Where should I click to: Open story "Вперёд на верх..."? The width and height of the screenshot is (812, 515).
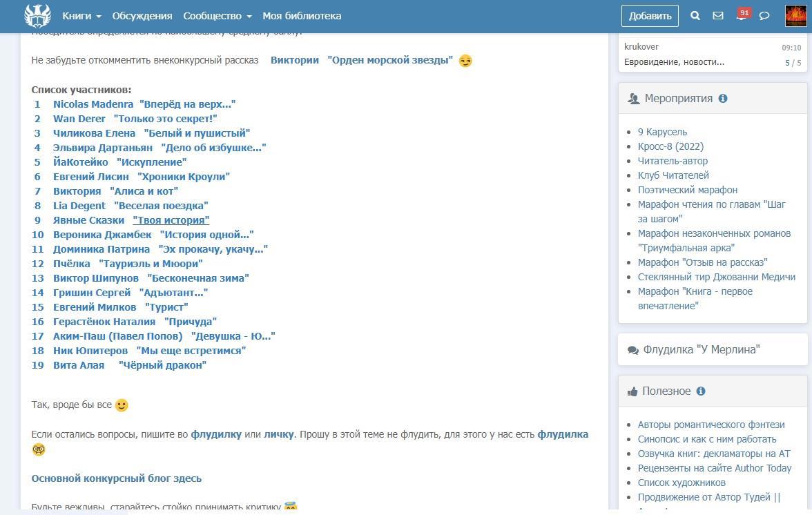click(188, 104)
